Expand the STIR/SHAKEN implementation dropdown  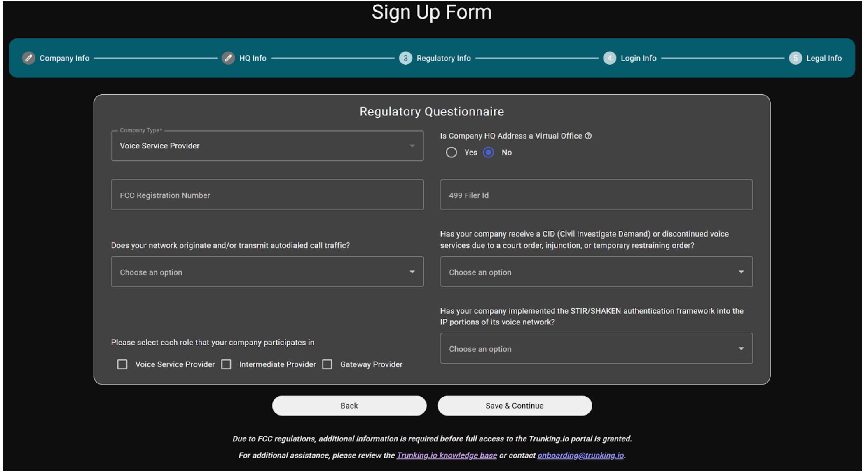coord(596,349)
